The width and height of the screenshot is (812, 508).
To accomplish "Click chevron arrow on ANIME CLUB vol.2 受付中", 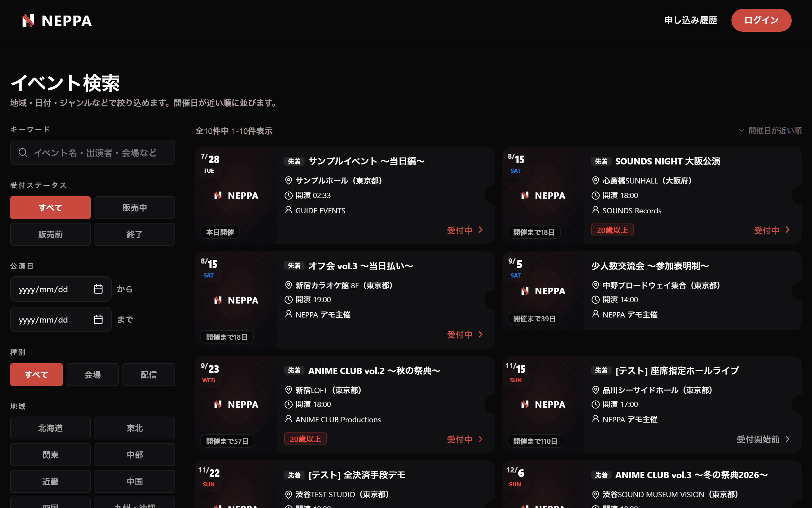I will pos(481,439).
